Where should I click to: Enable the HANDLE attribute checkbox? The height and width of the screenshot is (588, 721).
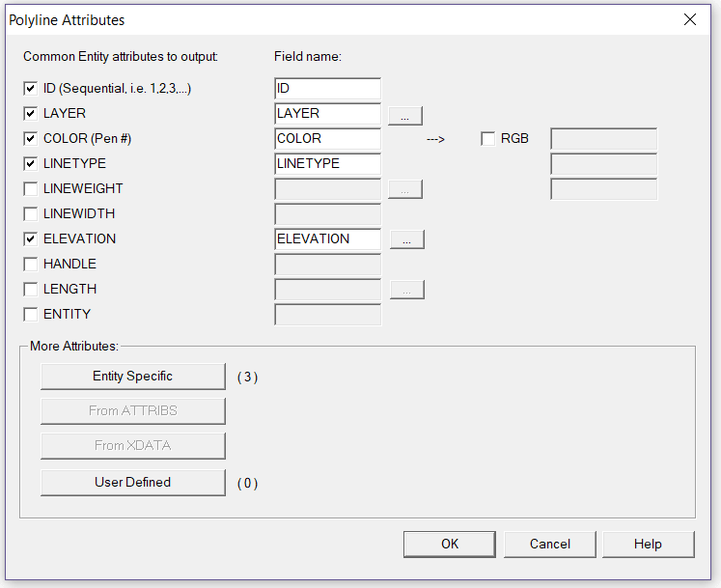(x=30, y=264)
